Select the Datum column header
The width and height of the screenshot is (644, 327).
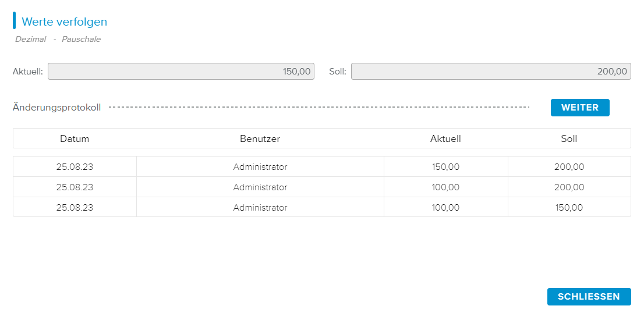[75, 138]
